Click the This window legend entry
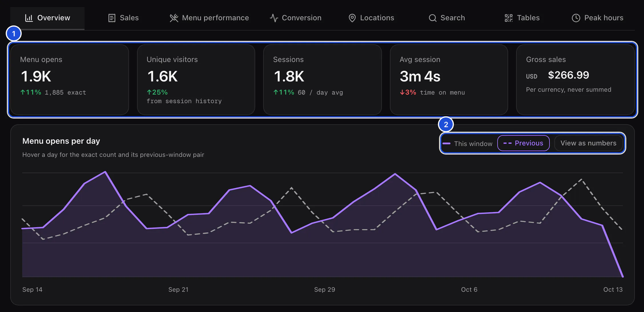The width and height of the screenshot is (644, 312). point(468,143)
